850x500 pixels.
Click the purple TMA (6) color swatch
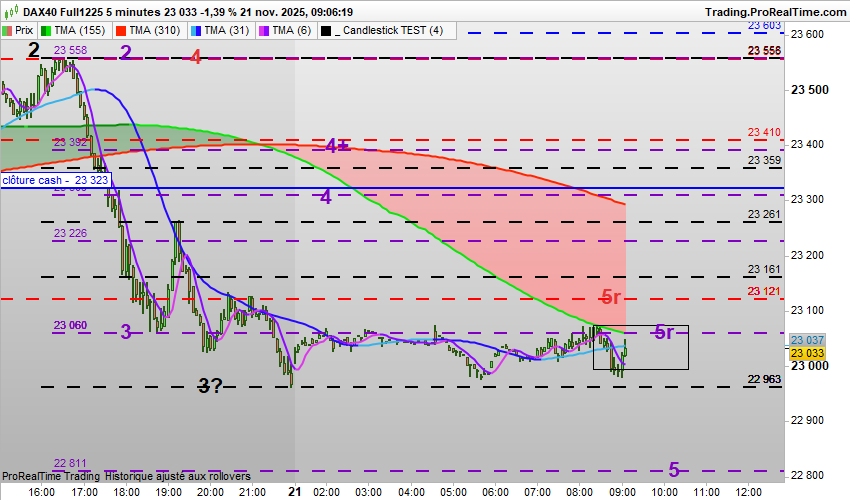click(264, 31)
